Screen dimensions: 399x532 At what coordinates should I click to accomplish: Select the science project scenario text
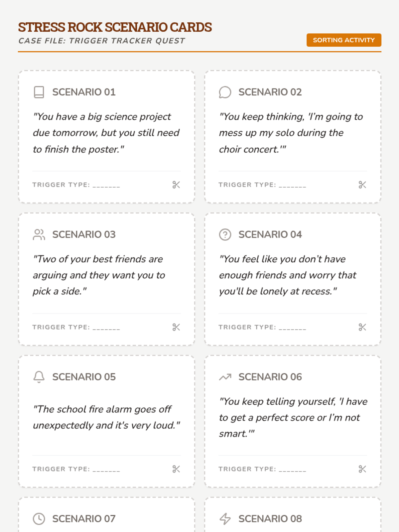[106, 133]
